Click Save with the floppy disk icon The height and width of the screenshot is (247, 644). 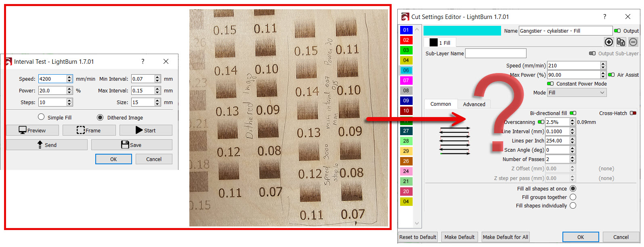(132, 145)
